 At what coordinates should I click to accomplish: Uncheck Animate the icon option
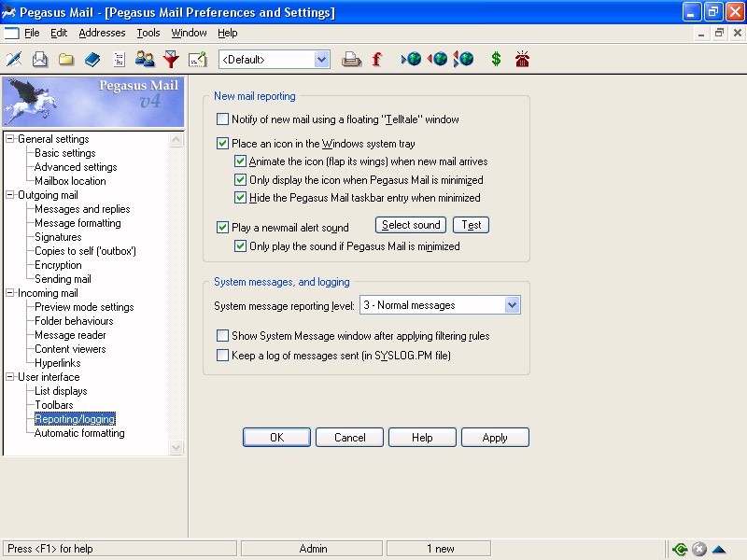pos(240,161)
